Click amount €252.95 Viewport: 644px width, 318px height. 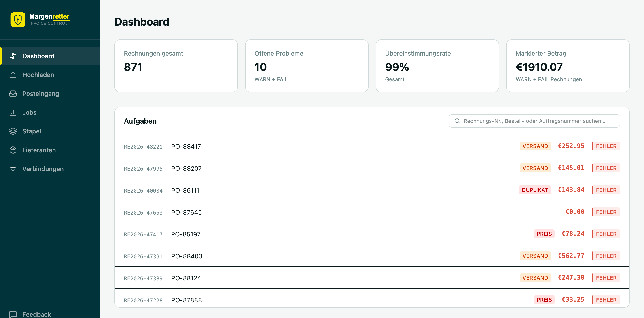tap(571, 146)
